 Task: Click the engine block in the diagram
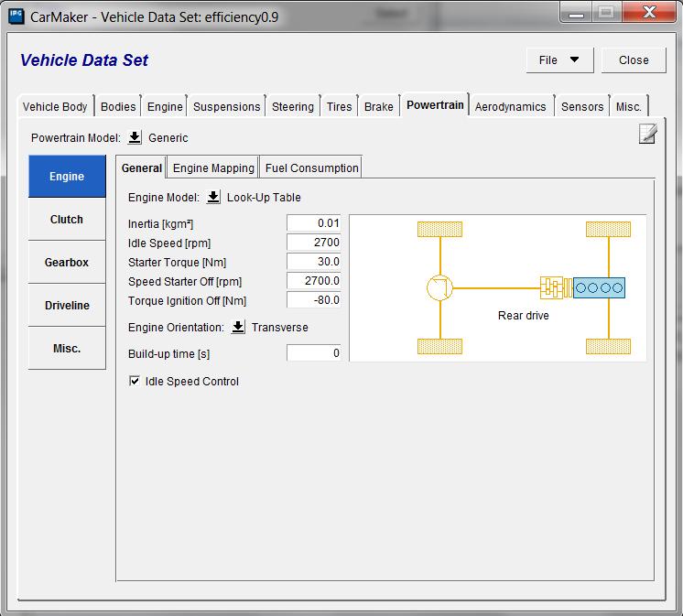pyautogui.click(x=599, y=287)
